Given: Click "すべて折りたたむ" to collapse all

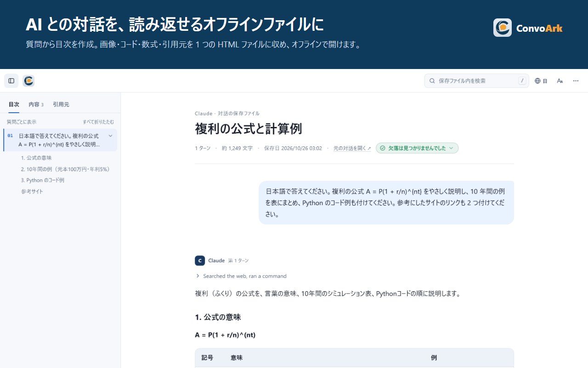Looking at the screenshot, I should pos(98,122).
